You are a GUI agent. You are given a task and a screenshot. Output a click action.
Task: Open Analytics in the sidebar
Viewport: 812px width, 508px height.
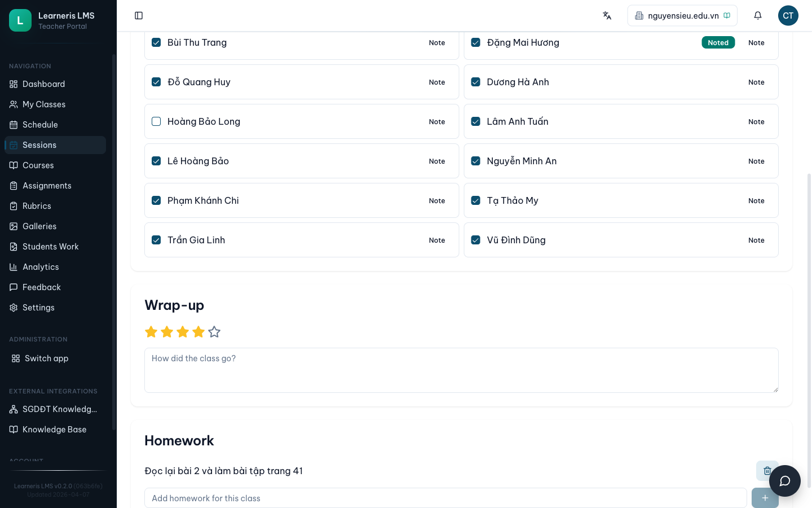tap(55, 267)
